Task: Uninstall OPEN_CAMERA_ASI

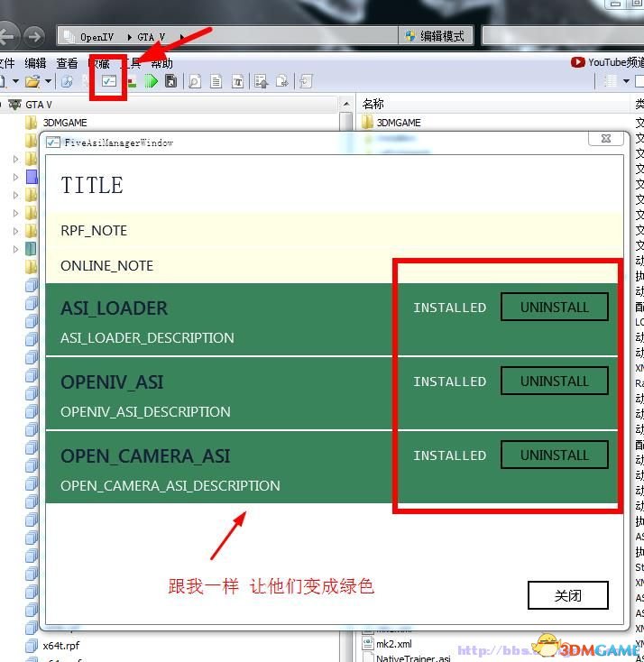Action: [554, 455]
